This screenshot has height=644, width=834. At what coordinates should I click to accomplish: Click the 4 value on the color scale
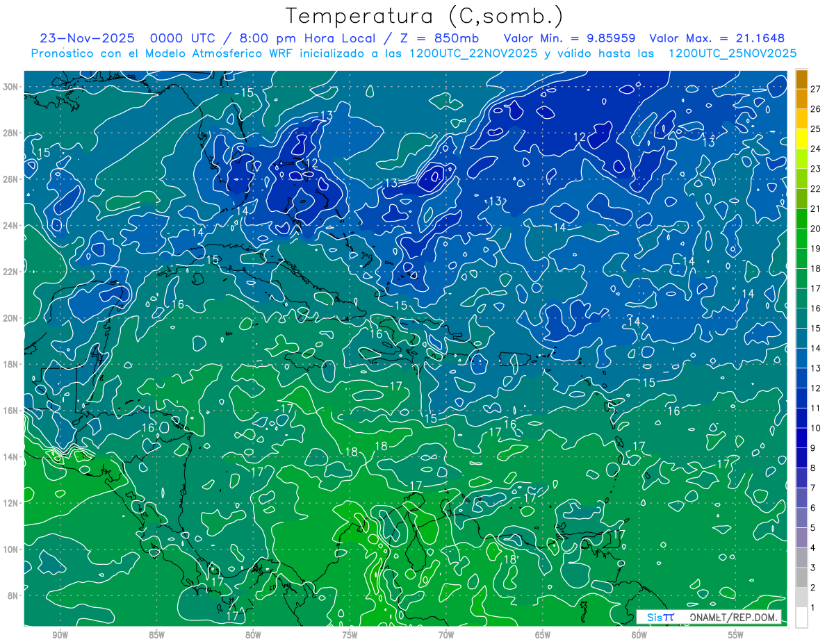click(x=813, y=548)
